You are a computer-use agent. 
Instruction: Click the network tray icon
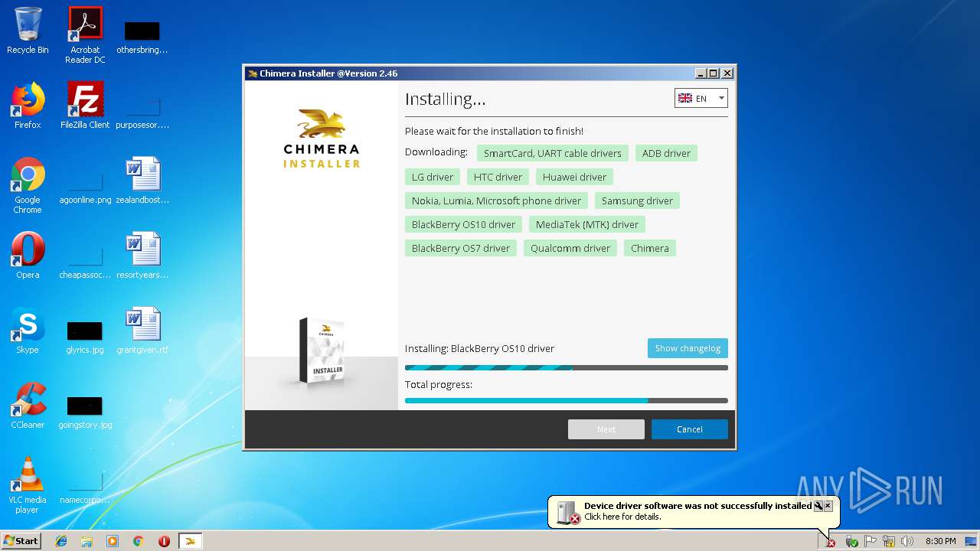pyautogui.click(x=889, y=541)
